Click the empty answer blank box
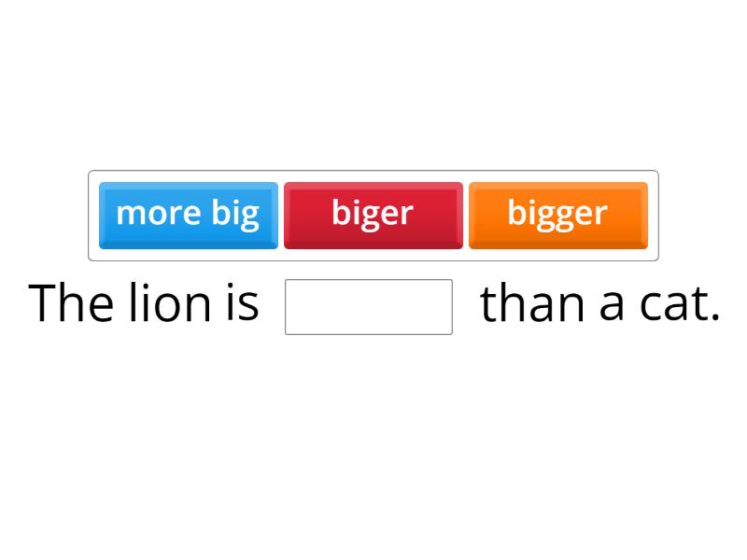747x560 pixels. pos(368,306)
